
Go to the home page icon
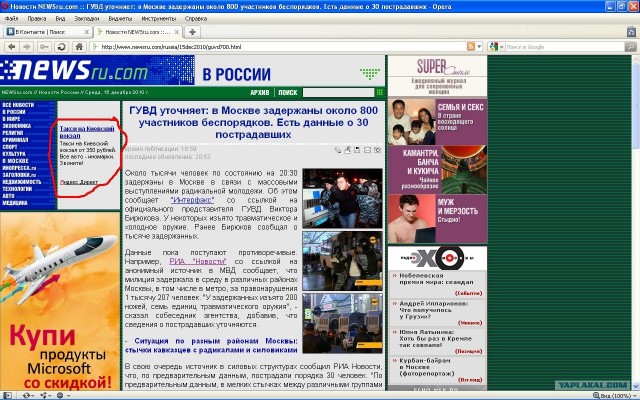79,47
